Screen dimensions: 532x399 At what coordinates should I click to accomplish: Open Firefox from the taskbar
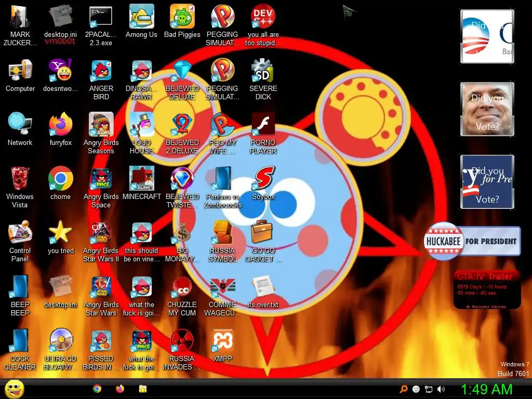tap(120, 389)
